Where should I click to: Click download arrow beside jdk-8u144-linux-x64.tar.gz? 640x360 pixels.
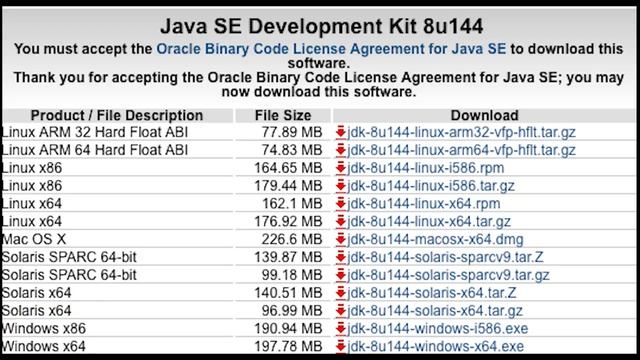tap(341, 222)
